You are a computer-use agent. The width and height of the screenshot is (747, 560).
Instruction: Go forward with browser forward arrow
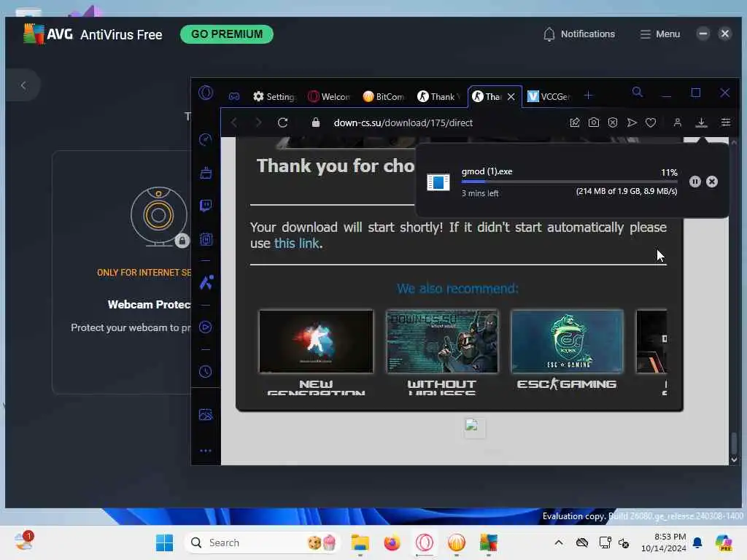(258, 122)
